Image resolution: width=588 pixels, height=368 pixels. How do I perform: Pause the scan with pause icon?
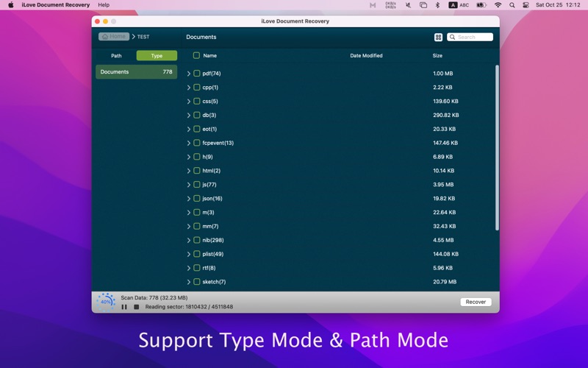click(x=124, y=307)
